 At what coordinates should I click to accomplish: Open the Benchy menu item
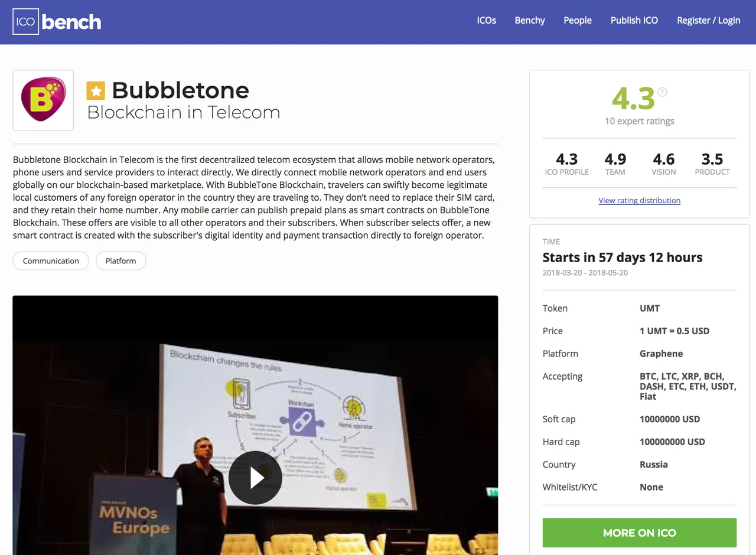point(530,20)
